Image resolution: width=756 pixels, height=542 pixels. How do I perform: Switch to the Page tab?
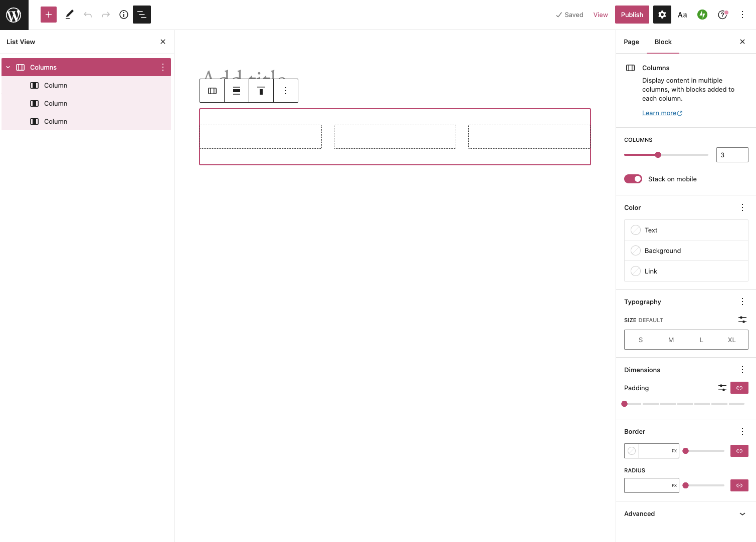(631, 42)
